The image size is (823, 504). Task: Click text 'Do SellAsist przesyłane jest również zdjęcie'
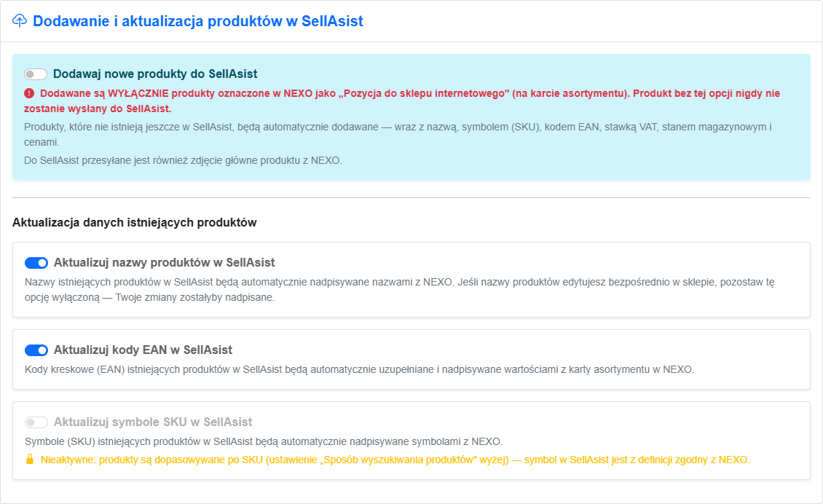184,161
